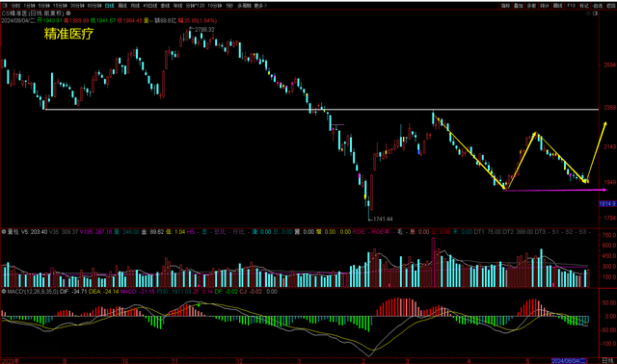Click the 叠加 overlay button
Viewport: 617px width, 364px height.
tap(519, 6)
